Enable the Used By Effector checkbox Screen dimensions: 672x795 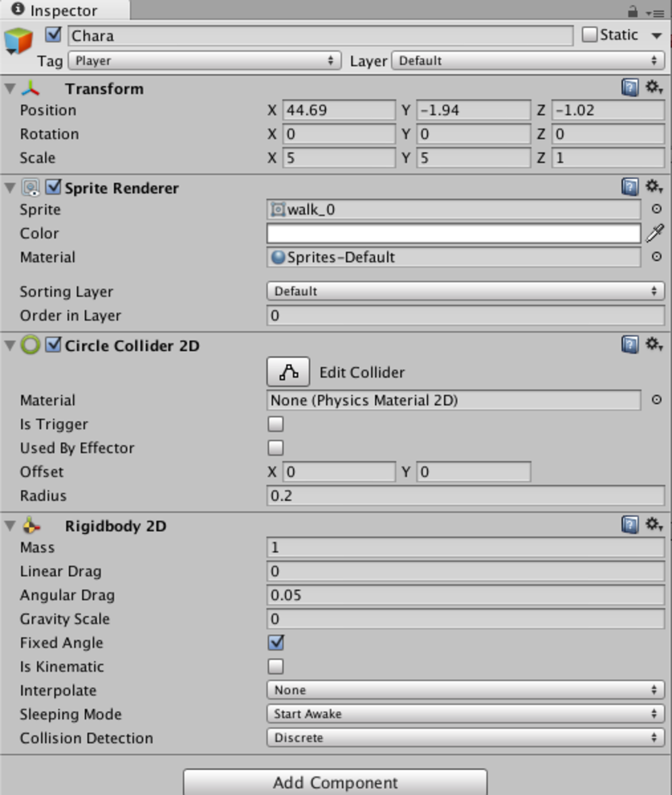tap(276, 448)
